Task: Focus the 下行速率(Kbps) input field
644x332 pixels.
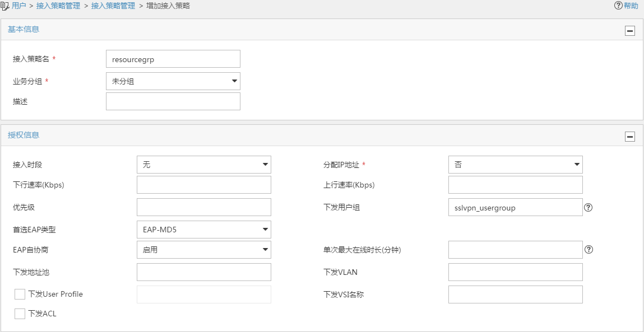Action: pyautogui.click(x=203, y=185)
